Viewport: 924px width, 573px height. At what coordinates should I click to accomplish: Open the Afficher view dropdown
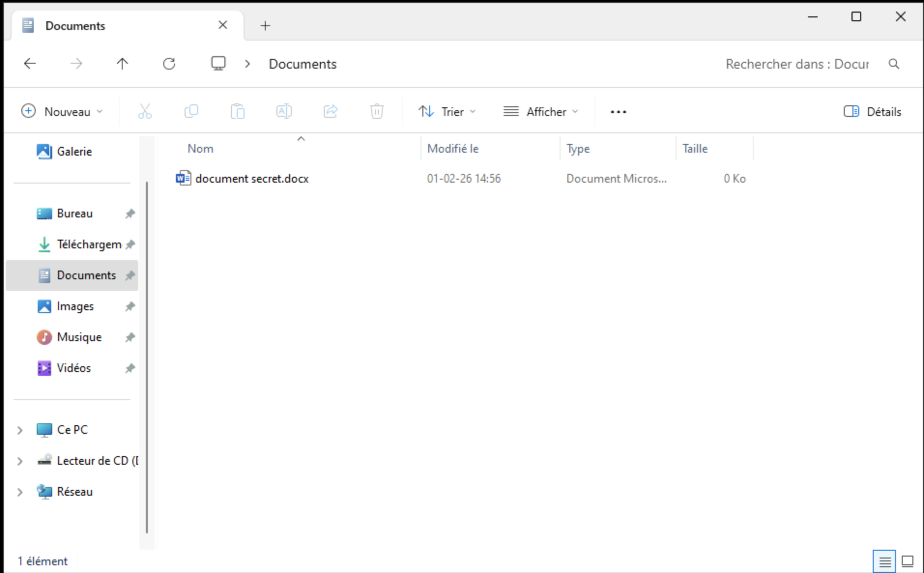[540, 112]
